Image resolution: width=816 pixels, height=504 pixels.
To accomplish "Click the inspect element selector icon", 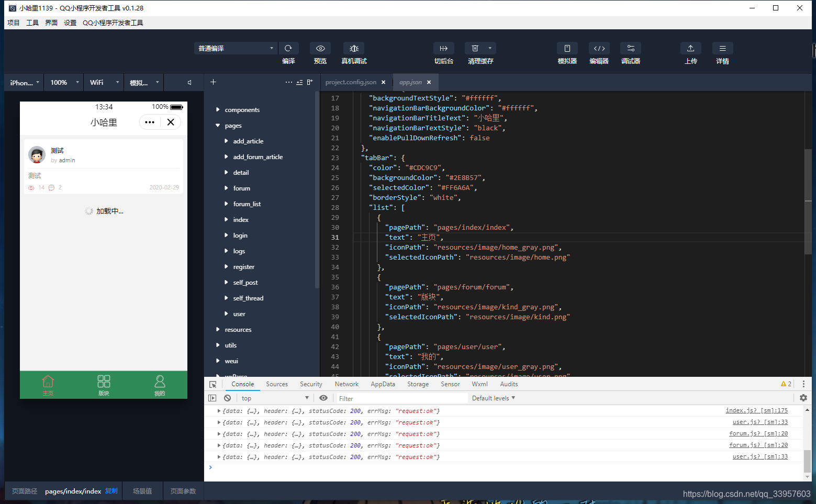I will [x=213, y=384].
